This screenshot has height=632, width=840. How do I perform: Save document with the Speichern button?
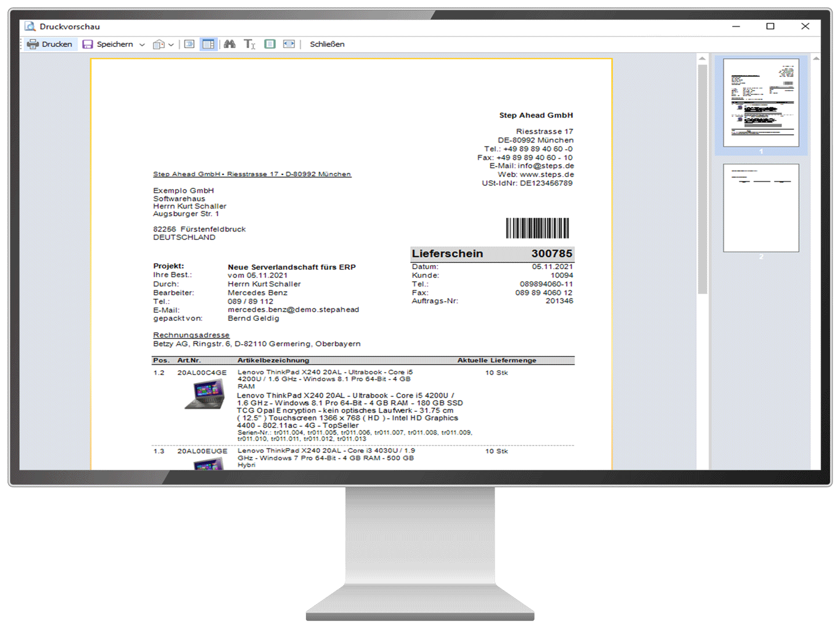coord(108,44)
